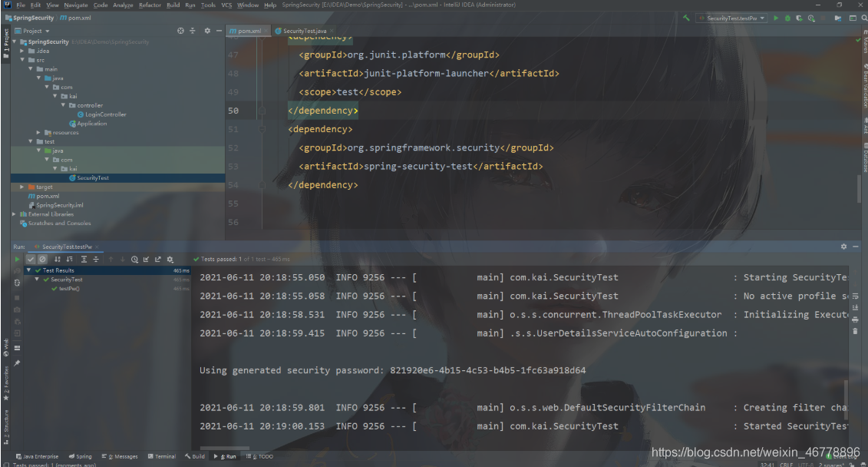Image resolution: width=868 pixels, height=467 pixels.
Task: Click the Import Tests export icon in Run toolbar
Action: click(x=147, y=259)
